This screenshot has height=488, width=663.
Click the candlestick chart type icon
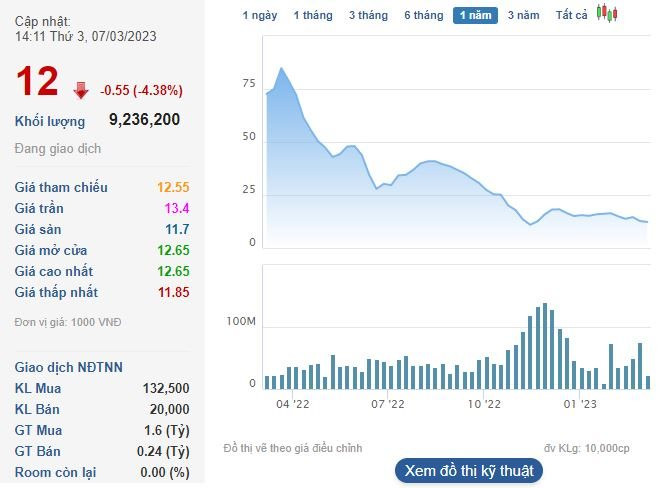607,14
